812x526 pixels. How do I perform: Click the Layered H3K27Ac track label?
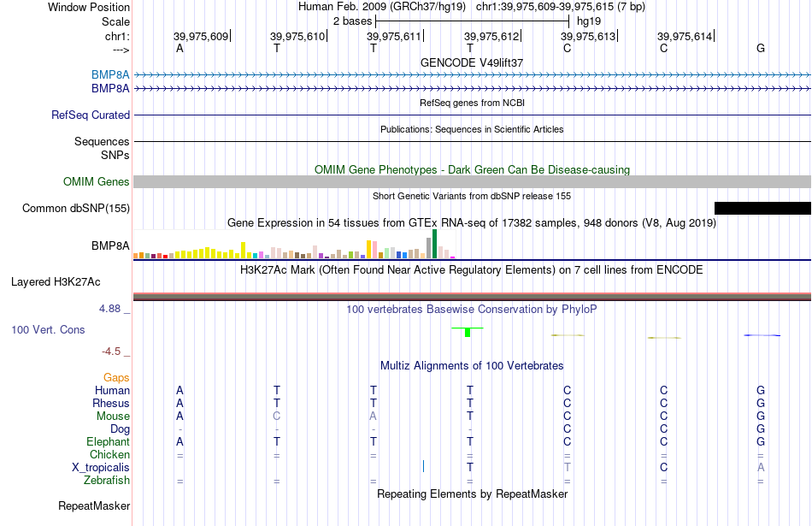[x=56, y=282]
